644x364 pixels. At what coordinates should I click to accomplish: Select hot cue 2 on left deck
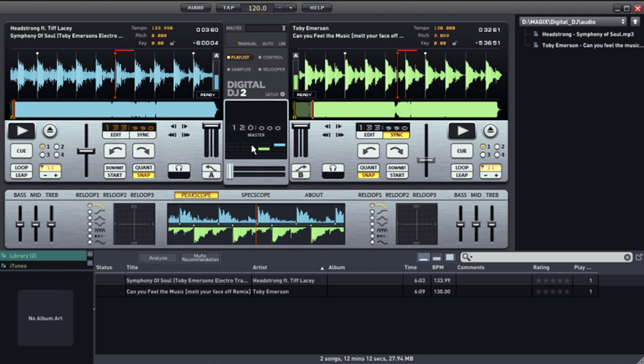57,146
